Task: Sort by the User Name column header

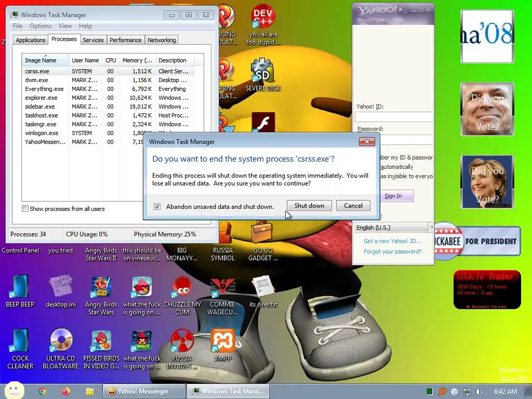Action: tap(85, 60)
